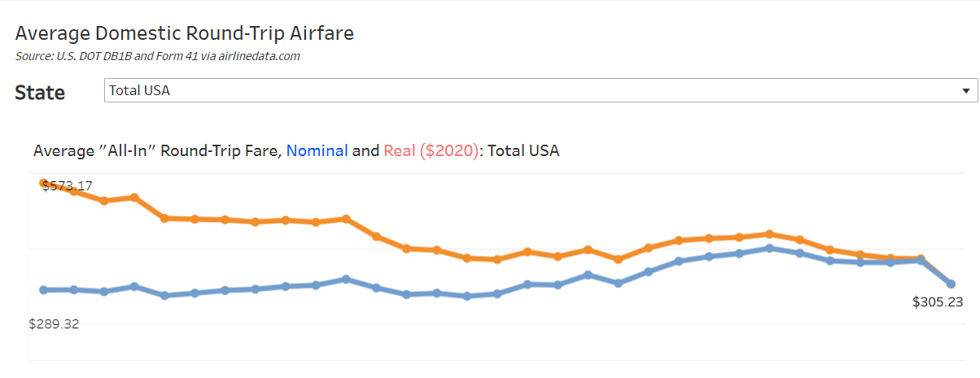Click the bold "State" filter label
The image size is (980, 378).
[40, 92]
